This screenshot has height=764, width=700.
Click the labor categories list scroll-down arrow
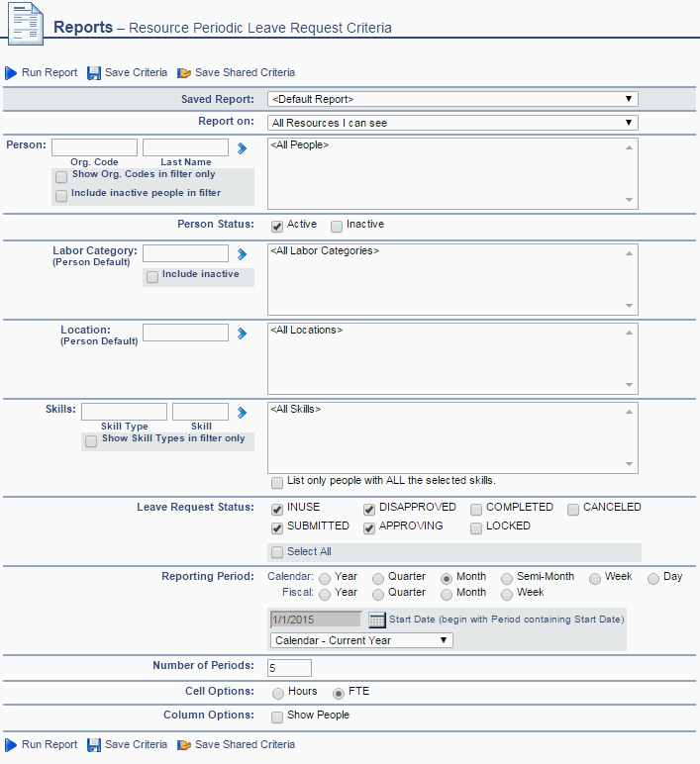pos(630,306)
